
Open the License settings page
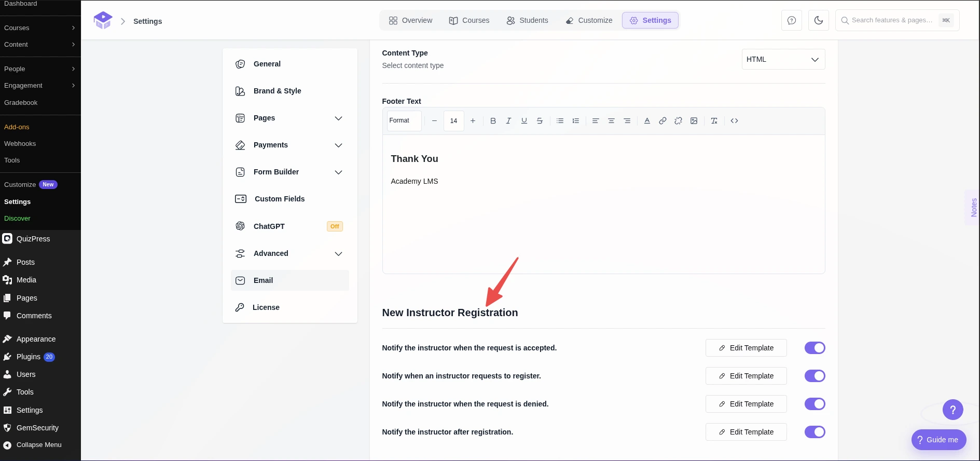click(289, 307)
